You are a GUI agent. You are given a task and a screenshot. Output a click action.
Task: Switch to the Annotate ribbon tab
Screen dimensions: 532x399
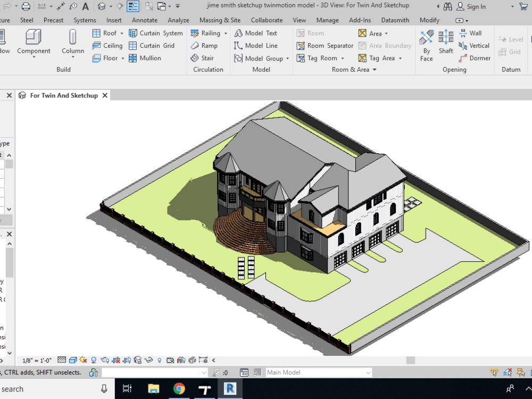pyautogui.click(x=144, y=20)
